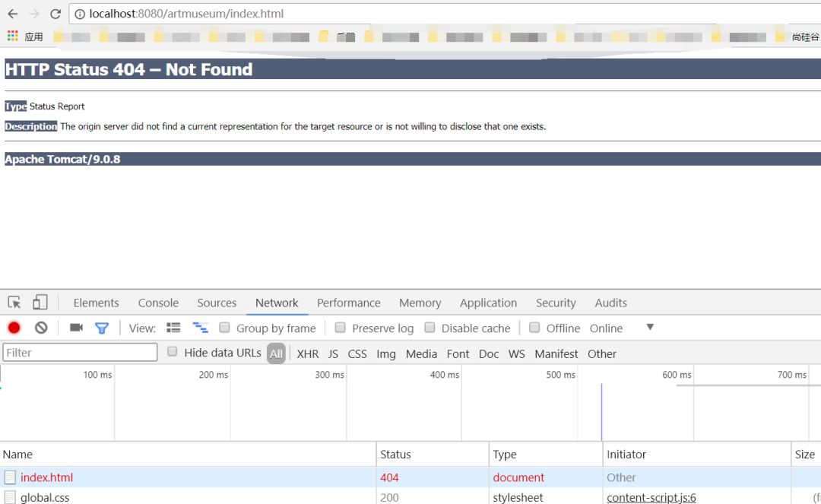Toggle Hide data URLs checkbox
The height and width of the screenshot is (504, 821).
tap(172, 352)
